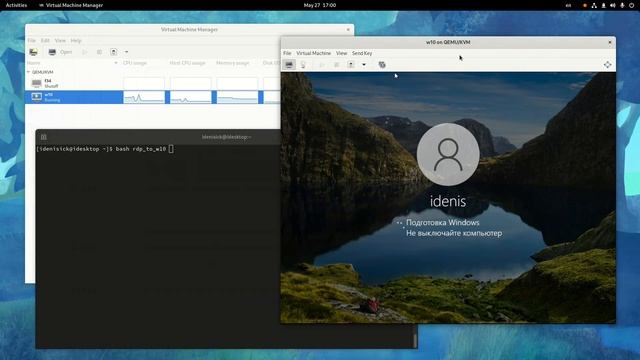This screenshot has height=360, width=640.
Task: Sort by the Name column header
Action: coord(72,63)
